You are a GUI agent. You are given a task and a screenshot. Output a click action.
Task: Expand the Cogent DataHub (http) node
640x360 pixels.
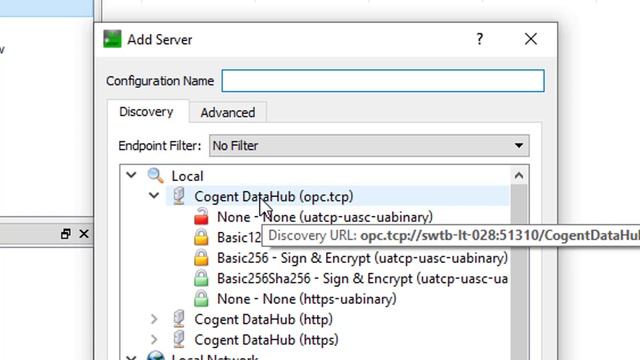[x=154, y=319]
